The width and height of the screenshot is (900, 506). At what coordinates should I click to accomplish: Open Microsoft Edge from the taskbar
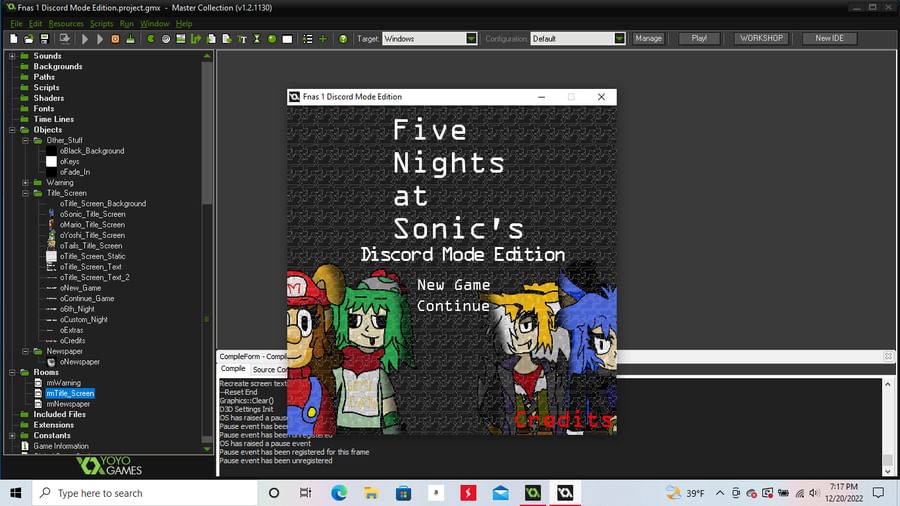tap(339, 493)
